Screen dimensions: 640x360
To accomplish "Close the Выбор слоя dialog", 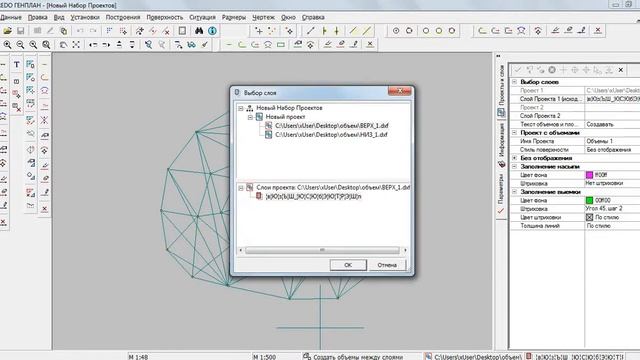I will coord(400,91).
